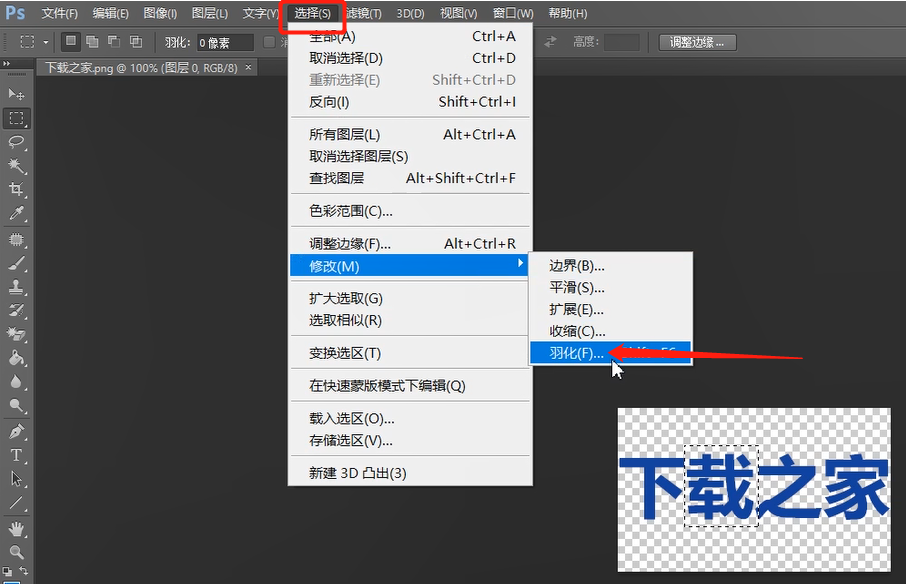Select the Move tool
The height and width of the screenshot is (584, 906).
point(14,94)
